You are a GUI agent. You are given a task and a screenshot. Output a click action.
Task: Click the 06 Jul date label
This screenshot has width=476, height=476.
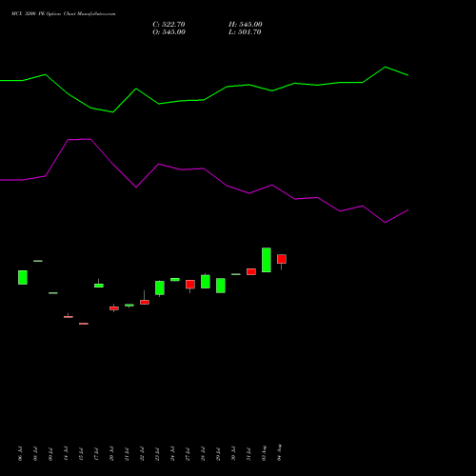[20, 453]
